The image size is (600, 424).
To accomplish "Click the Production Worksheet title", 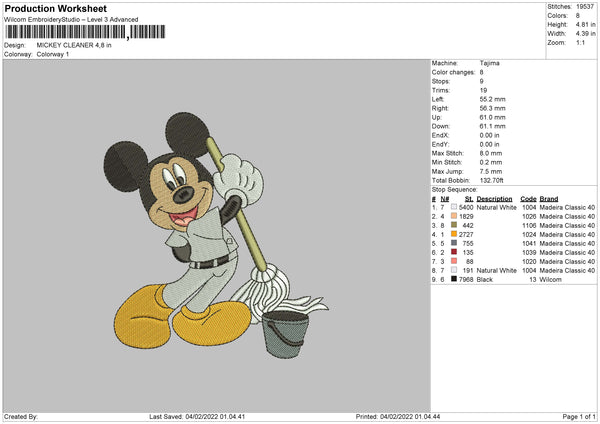I will (x=55, y=8).
